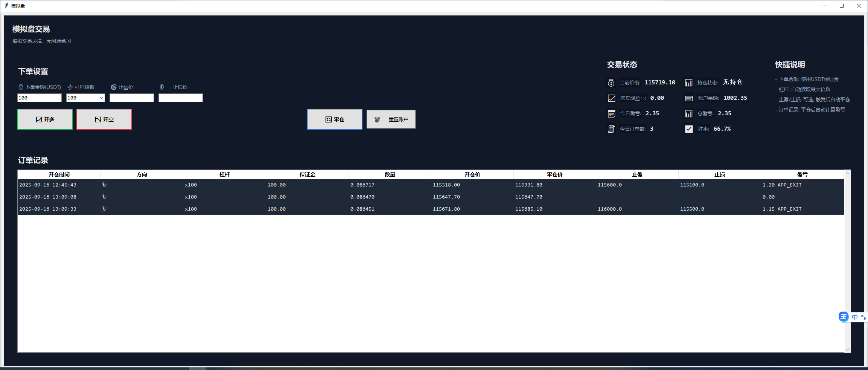868x370 pixels.
Task: Click the 重置账户 reset account button
Action: (391, 119)
